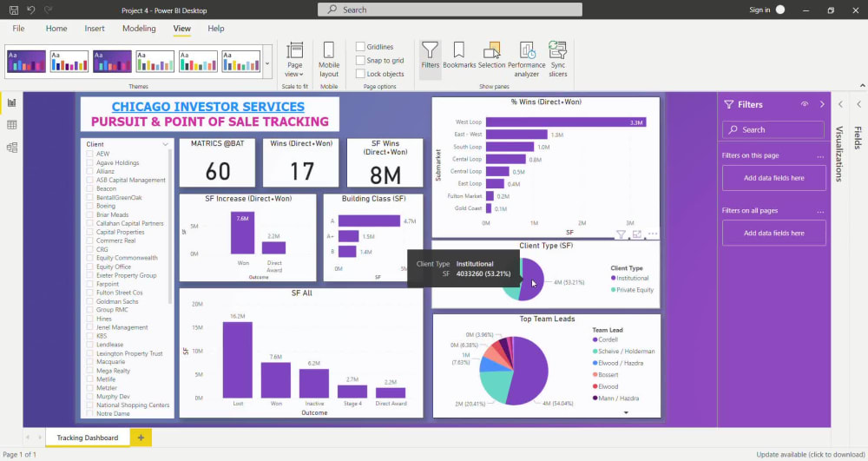
Task: Undo the last action
Action: click(31, 10)
